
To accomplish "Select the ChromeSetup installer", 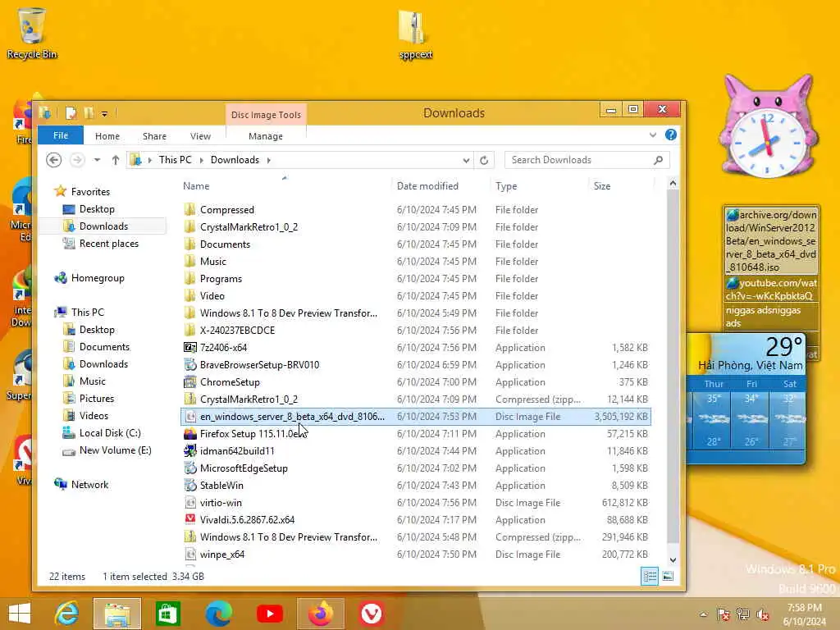I will tap(416, 382).
